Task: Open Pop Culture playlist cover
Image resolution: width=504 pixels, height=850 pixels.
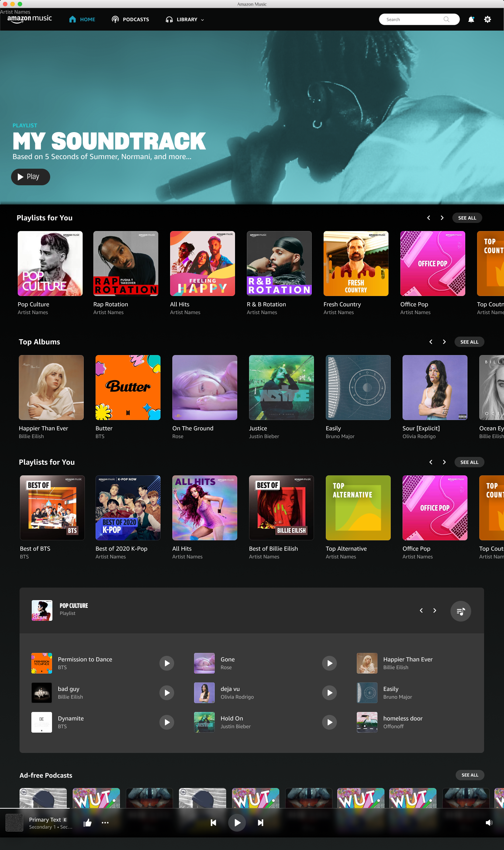Action: tap(50, 264)
